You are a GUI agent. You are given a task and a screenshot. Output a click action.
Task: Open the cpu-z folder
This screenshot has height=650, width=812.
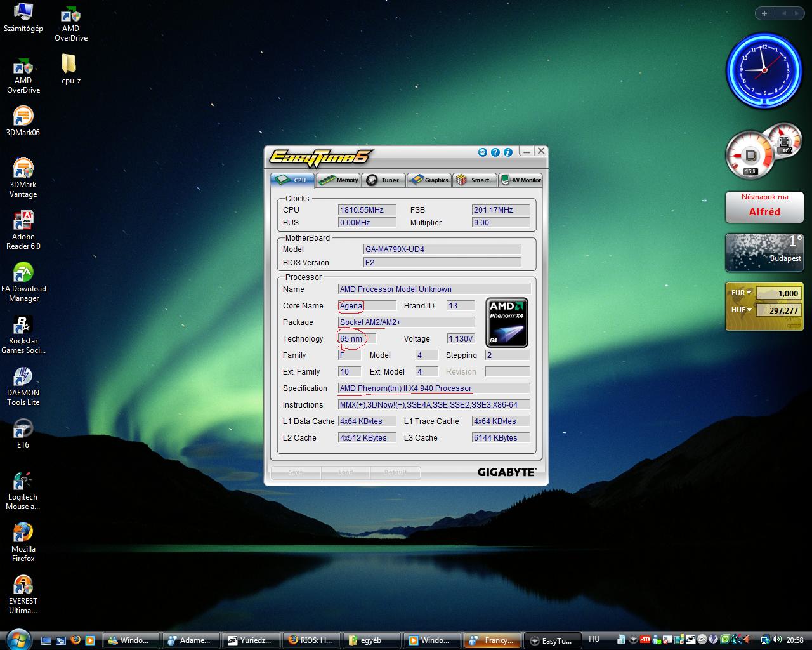(x=71, y=69)
